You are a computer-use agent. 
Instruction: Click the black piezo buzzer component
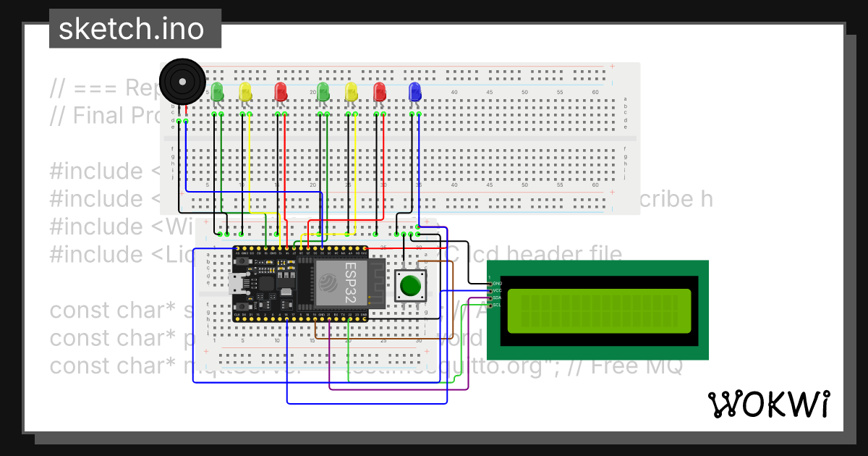click(x=182, y=83)
